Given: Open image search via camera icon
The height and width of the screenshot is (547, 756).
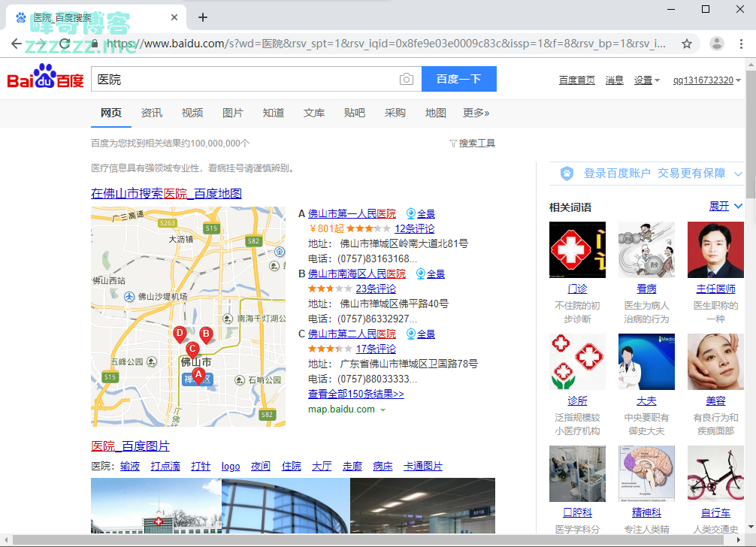Looking at the screenshot, I should coord(407,79).
